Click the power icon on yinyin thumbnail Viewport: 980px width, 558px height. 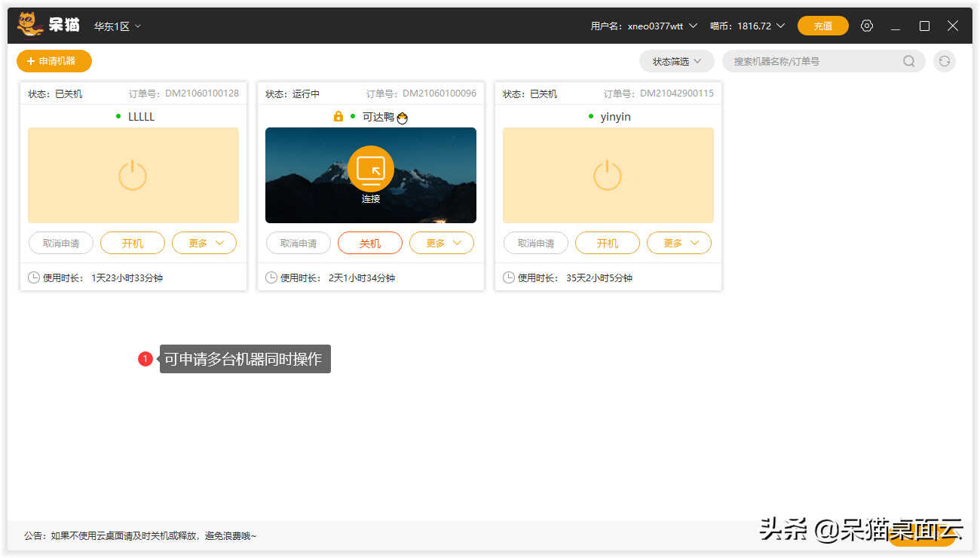[608, 175]
